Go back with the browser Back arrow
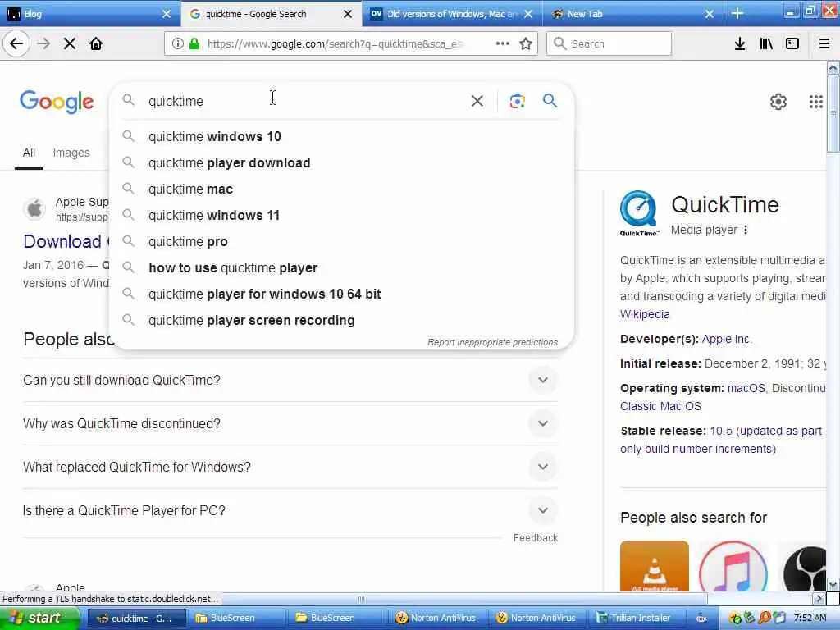The width and height of the screenshot is (840, 630). click(x=16, y=43)
